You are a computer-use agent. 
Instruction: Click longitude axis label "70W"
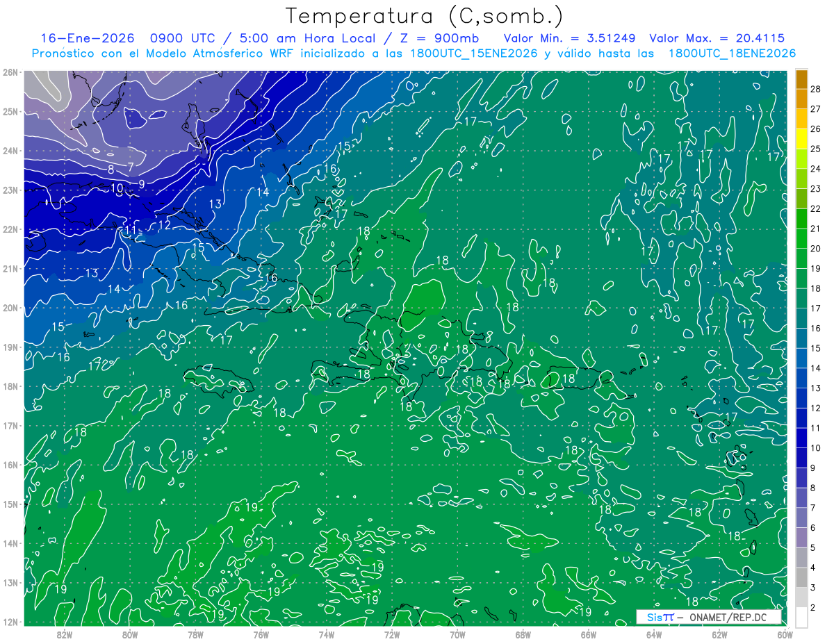(457, 634)
